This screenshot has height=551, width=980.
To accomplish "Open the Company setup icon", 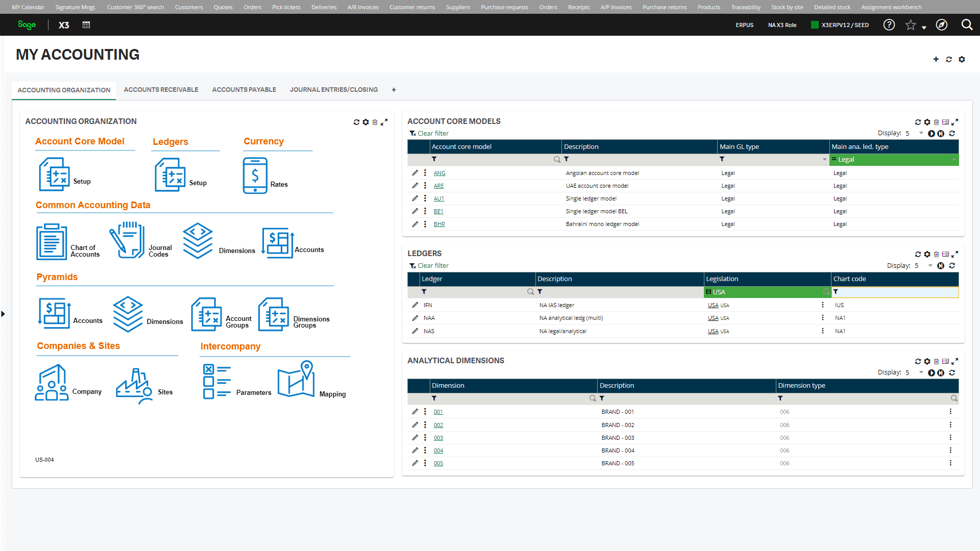I will point(52,381).
